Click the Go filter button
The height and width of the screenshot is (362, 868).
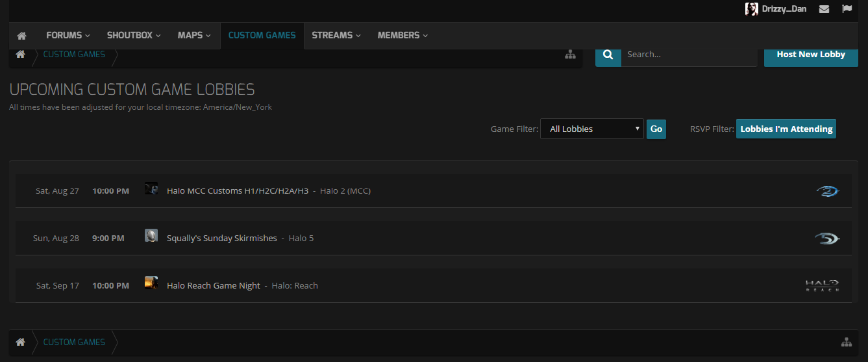pyautogui.click(x=656, y=129)
